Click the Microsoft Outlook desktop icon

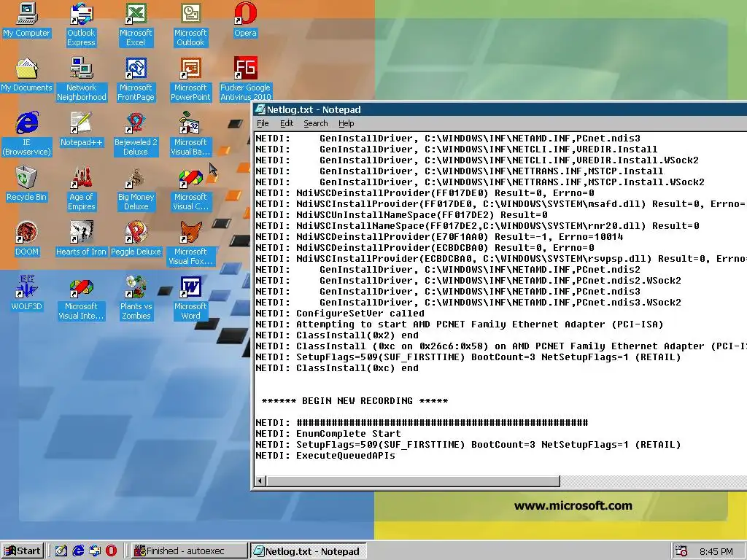click(190, 24)
